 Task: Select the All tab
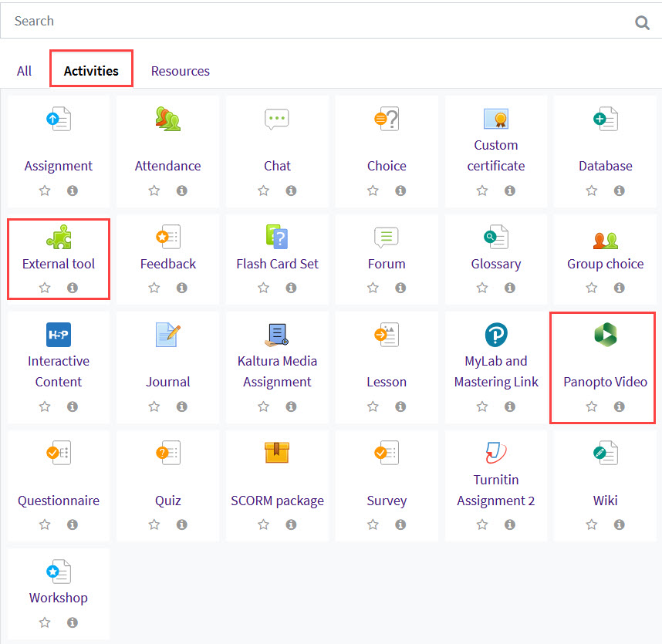tap(24, 70)
